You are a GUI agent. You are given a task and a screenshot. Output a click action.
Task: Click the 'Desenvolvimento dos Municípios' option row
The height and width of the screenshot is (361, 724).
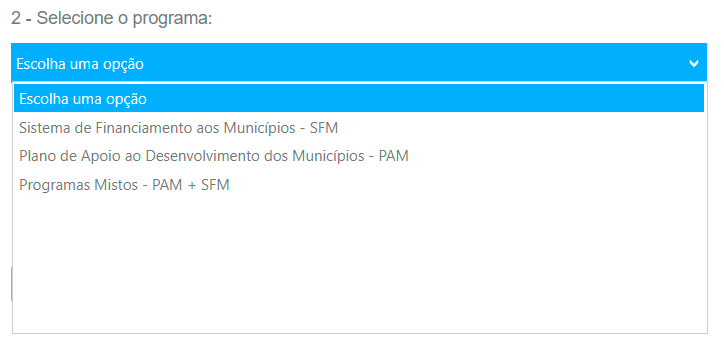pyautogui.click(x=359, y=156)
